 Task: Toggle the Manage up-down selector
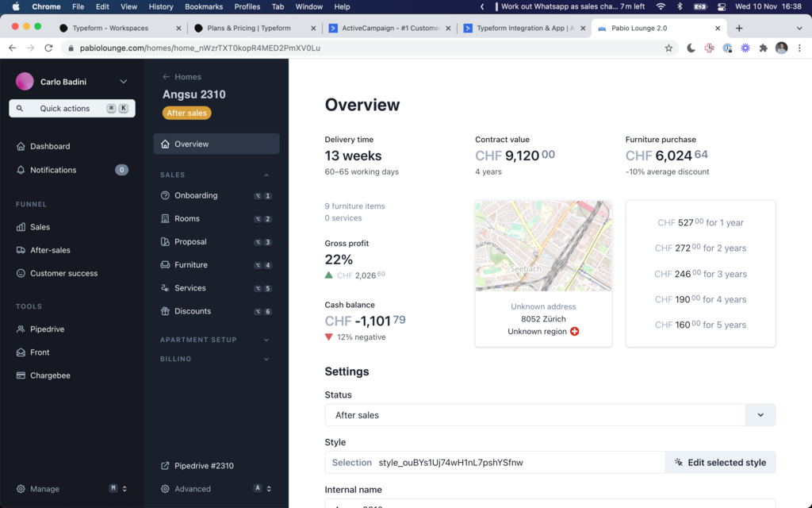pyautogui.click(x=124, y=489)
